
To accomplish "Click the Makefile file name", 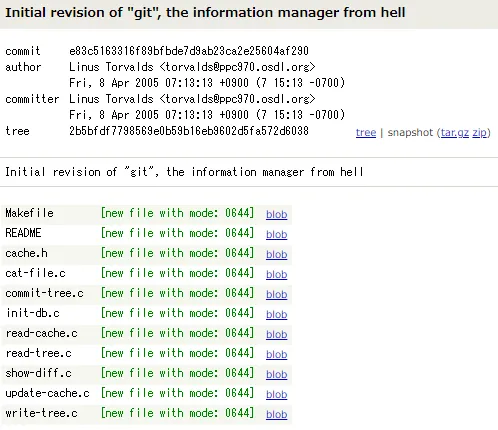I will [29, 213].
